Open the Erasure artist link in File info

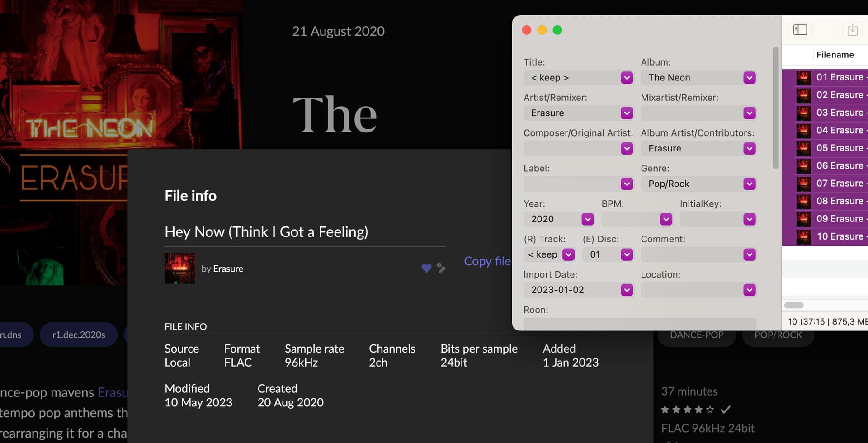[228, 269]
